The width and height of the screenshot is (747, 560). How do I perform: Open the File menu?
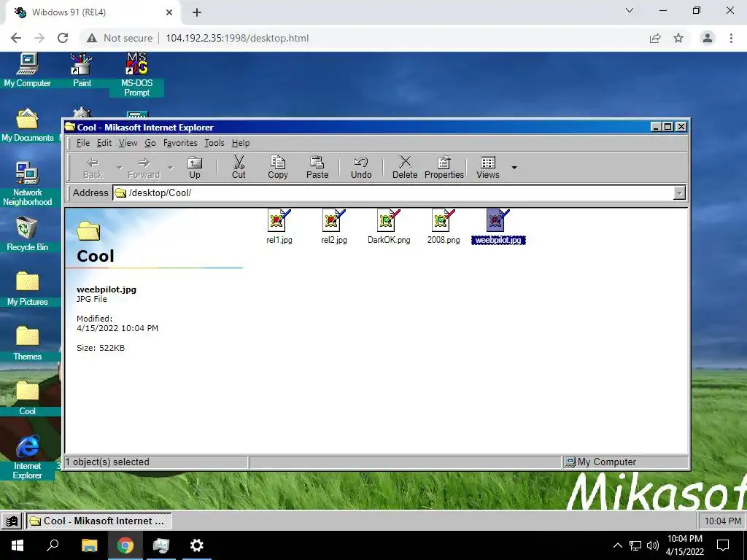point(83,143)
